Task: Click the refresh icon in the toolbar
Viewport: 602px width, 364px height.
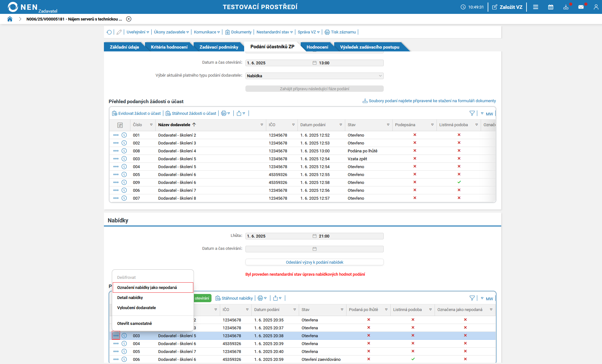Action: (109, 32)
